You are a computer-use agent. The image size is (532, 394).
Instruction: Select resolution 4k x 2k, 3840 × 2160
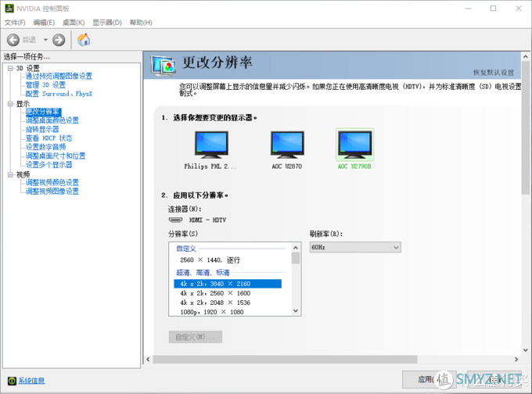(228, 284)
